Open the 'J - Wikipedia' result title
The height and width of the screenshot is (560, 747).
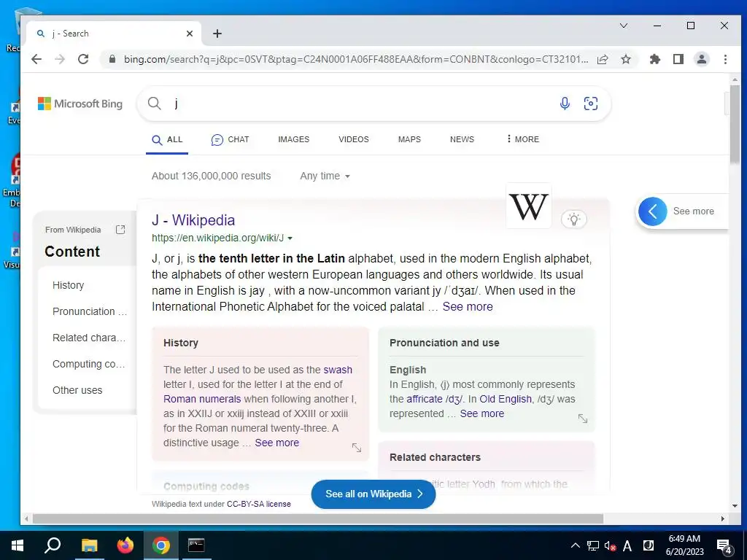[193, 220]
